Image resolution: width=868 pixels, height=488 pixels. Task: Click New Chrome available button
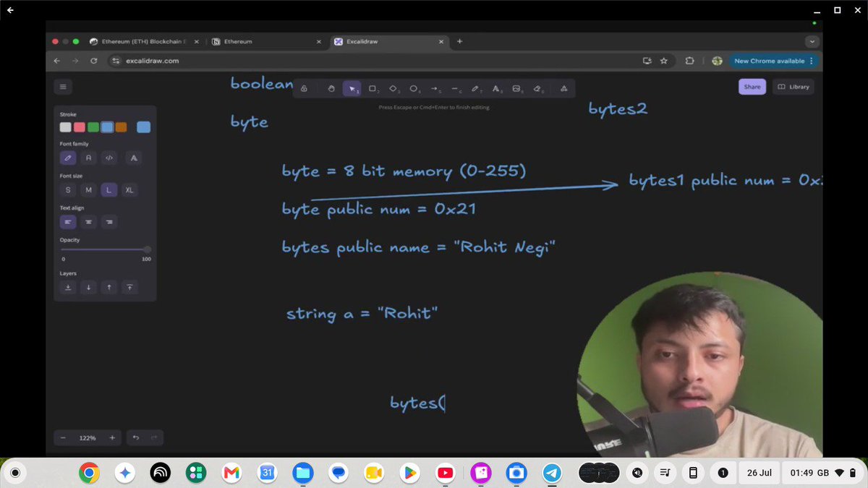pyautogui.click(x=774, y=61)
